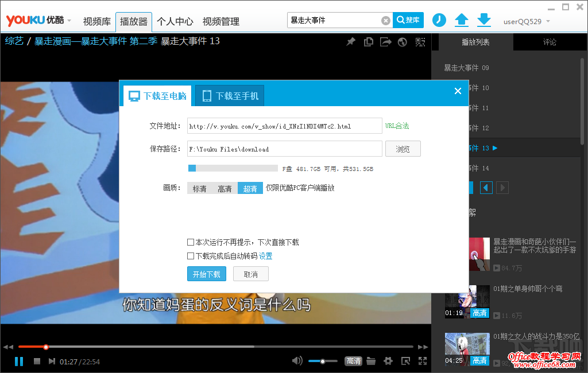Select 标清 download quality

[x=199, y=188]
